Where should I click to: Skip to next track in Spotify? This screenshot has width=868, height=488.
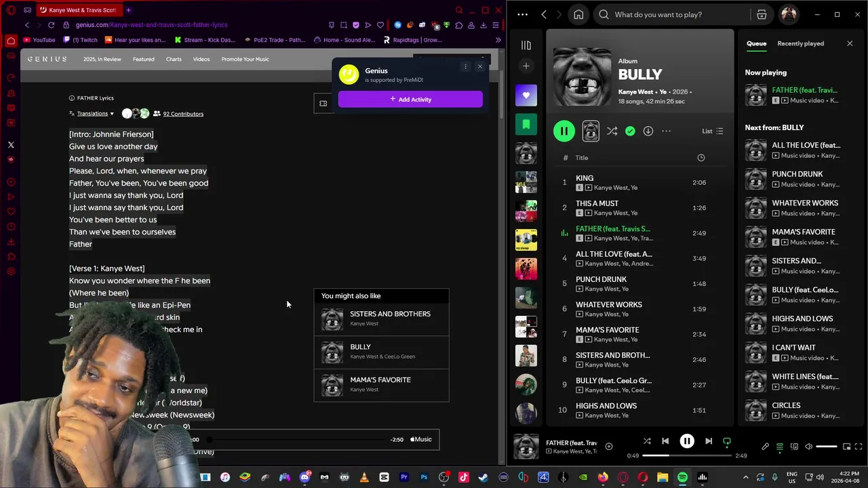[709, 441]
